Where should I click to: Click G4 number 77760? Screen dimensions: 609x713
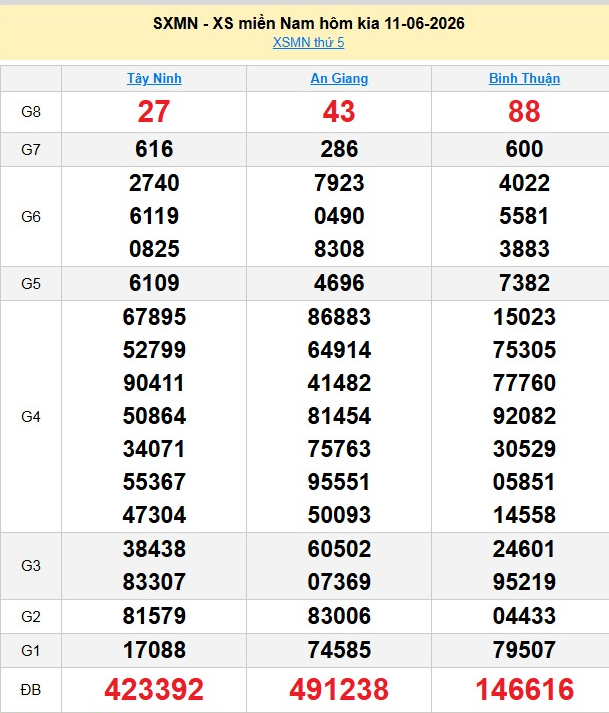coord(524,383)
